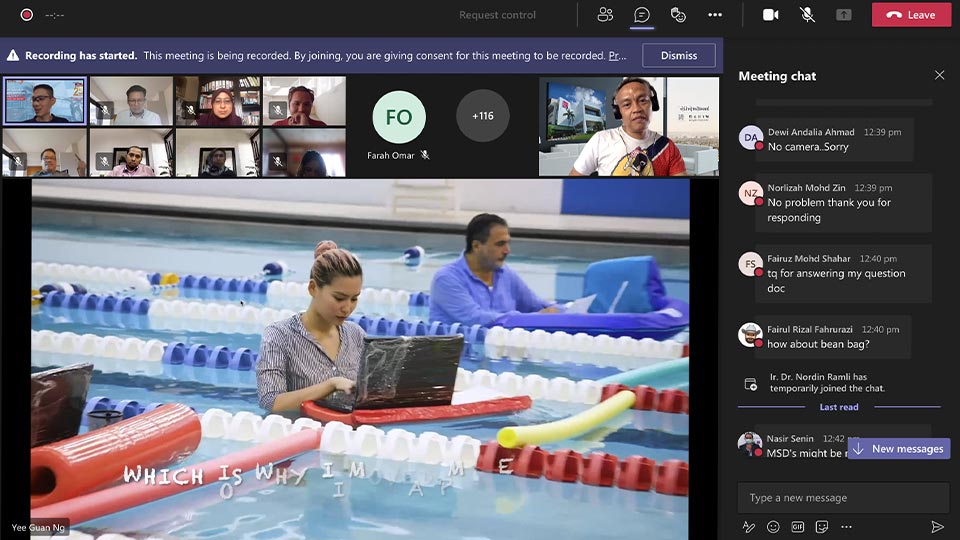
Task: Open the GIF picker
Action: click(797, 527)
